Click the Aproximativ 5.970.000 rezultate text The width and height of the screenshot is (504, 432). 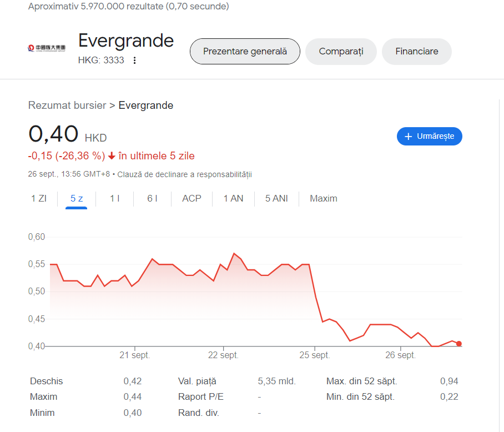coord(129,7)
